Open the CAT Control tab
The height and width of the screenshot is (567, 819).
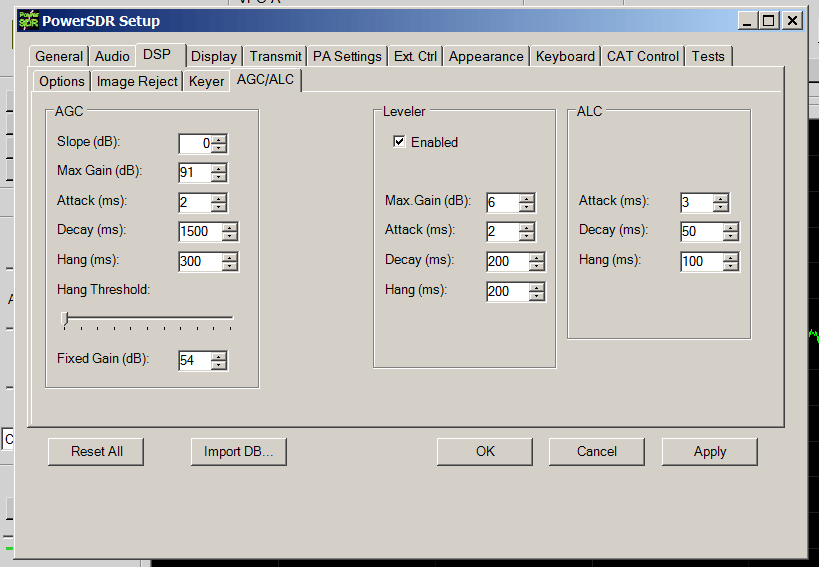[x=643, y=56]
